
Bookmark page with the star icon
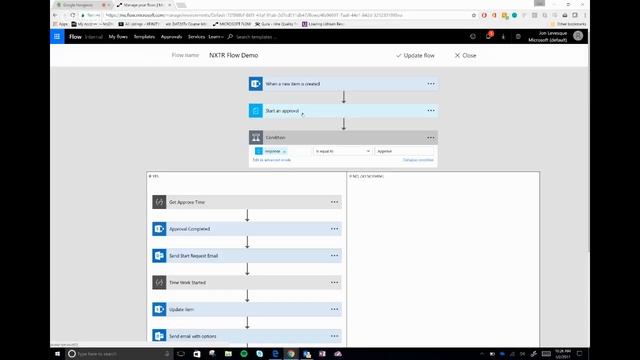point(474,15)
